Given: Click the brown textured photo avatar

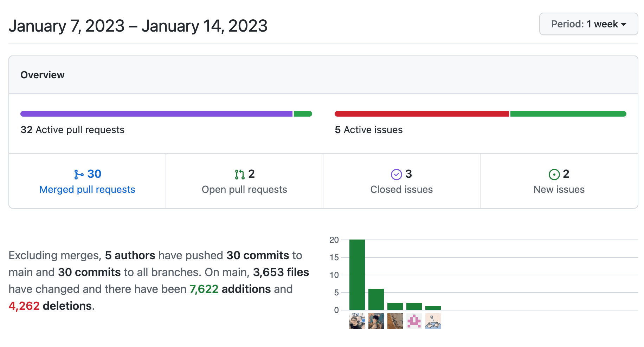Looking at the screenshot, I should [x=395, y=321].
